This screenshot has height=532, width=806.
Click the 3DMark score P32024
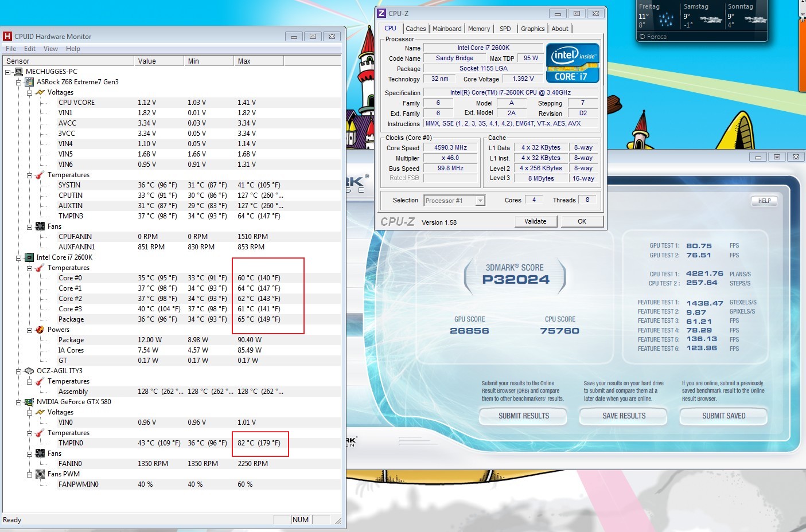pos(516,280)
